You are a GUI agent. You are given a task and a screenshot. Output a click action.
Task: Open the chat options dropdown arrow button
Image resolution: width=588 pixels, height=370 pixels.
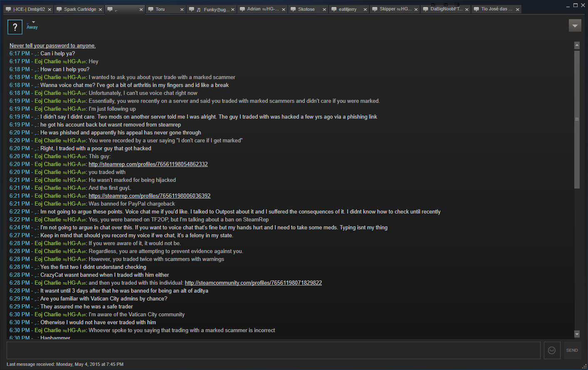tap(575, 25)
